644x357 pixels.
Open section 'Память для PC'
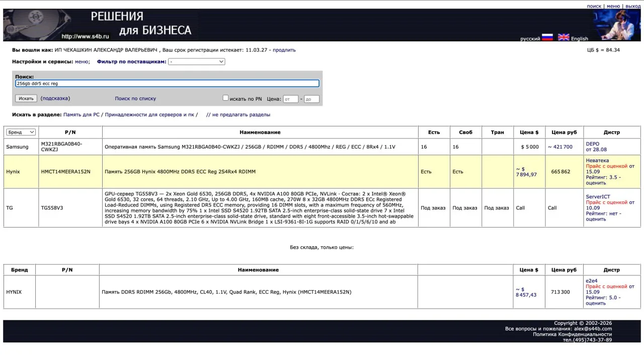click(82, 114)
